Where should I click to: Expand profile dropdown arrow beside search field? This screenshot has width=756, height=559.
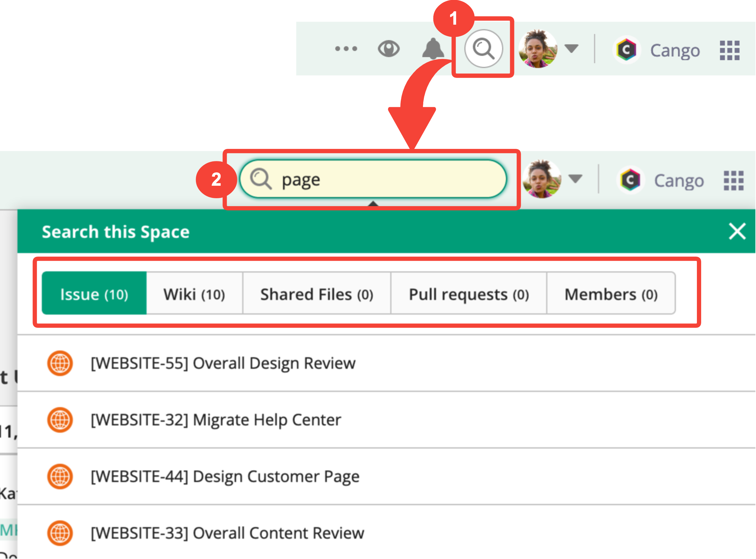click(576, 178)
